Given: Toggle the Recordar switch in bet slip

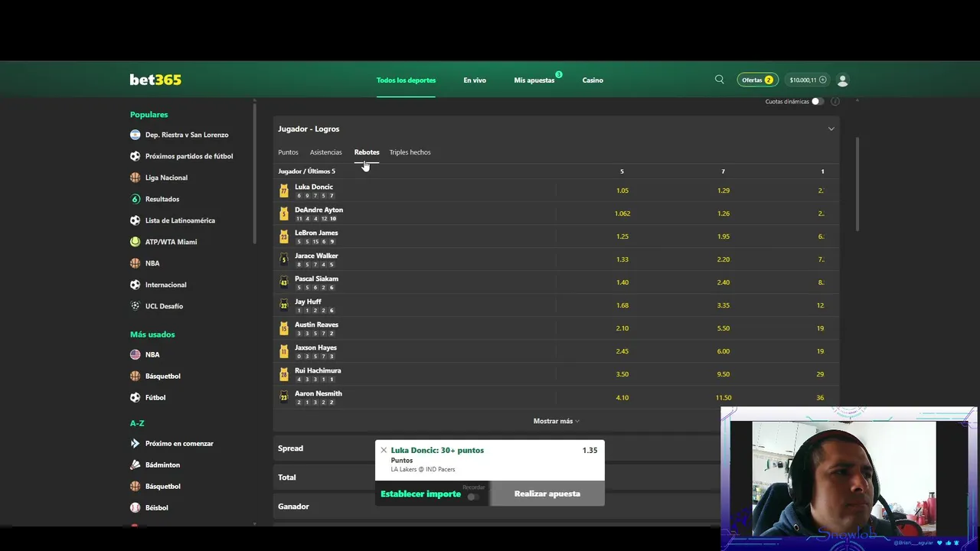Looking at the screenshot, I should (x=473, y=497).
